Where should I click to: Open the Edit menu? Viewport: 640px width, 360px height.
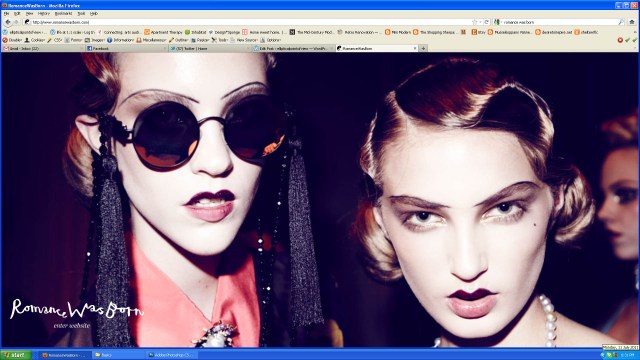(17, 13)
